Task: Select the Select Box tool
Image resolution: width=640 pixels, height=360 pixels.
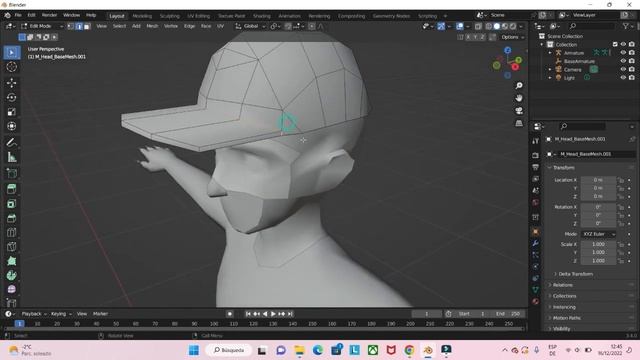Action: tap(12, 53)
